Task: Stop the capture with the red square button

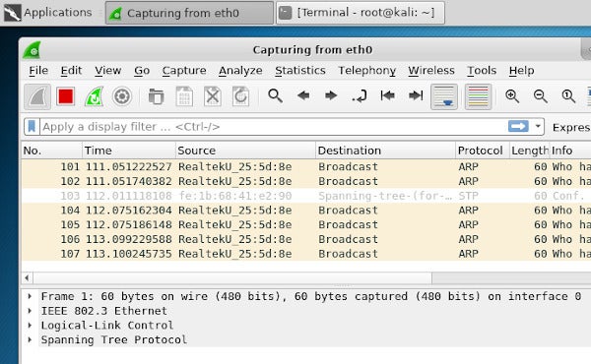Action: point(66,96)
